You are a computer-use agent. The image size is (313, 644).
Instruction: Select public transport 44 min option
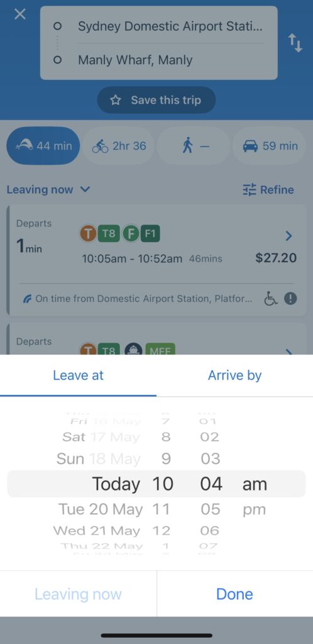(x=43, y=146)
